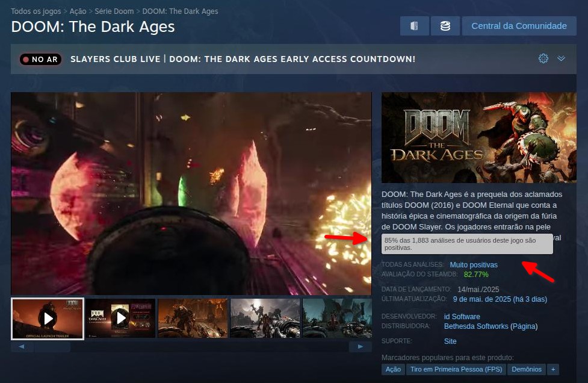Click the thumbnail strip right arrow
The height and width of the screenshot is (383, 588).
tap(361, 347)
